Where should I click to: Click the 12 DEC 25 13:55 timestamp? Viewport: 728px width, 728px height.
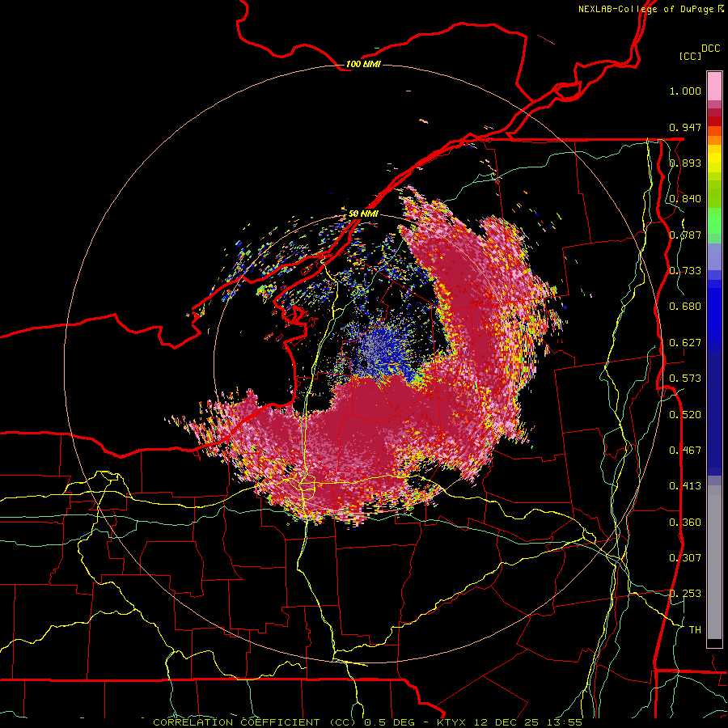[x=528, y=722]
